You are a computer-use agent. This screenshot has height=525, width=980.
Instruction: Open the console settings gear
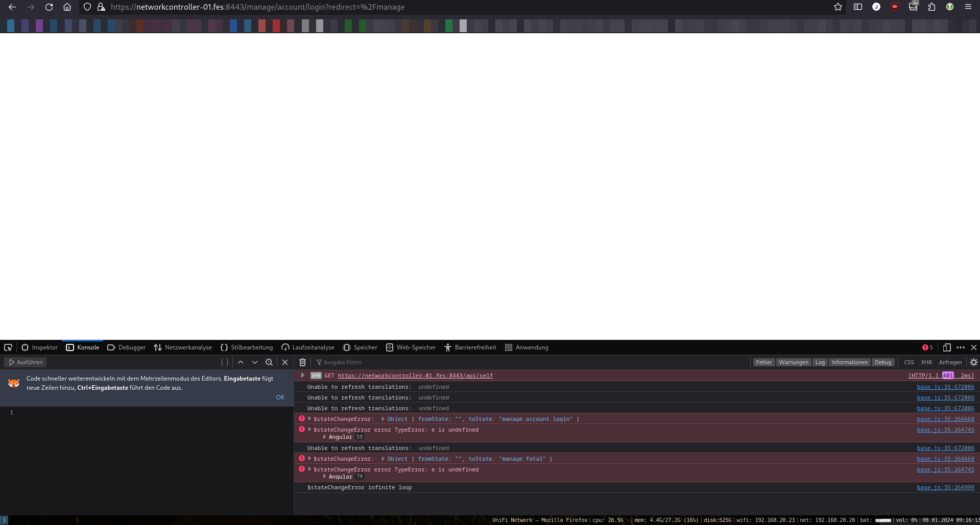[x=973, y=362]
